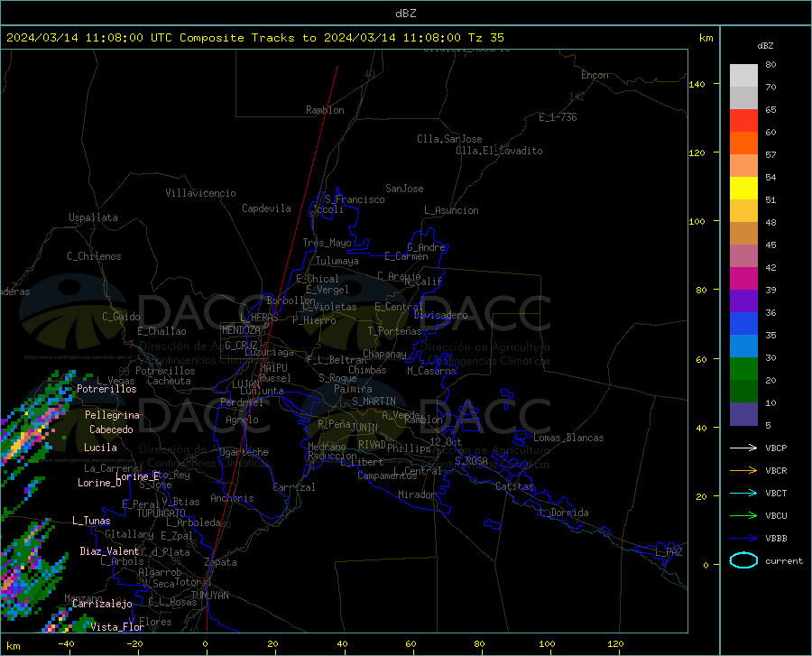This screenshot has height=656, width=812.
Task: Click the Uspallata map label
Action: (93, 217)
